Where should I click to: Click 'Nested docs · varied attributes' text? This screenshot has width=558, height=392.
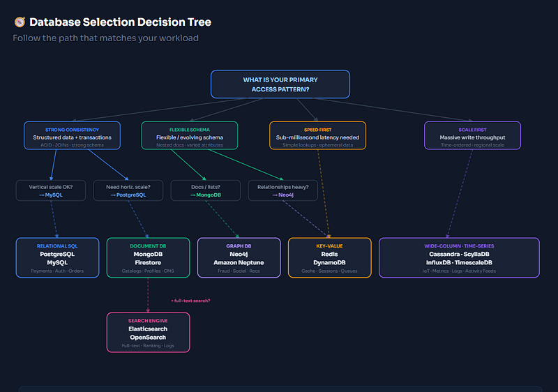[190, 145]
